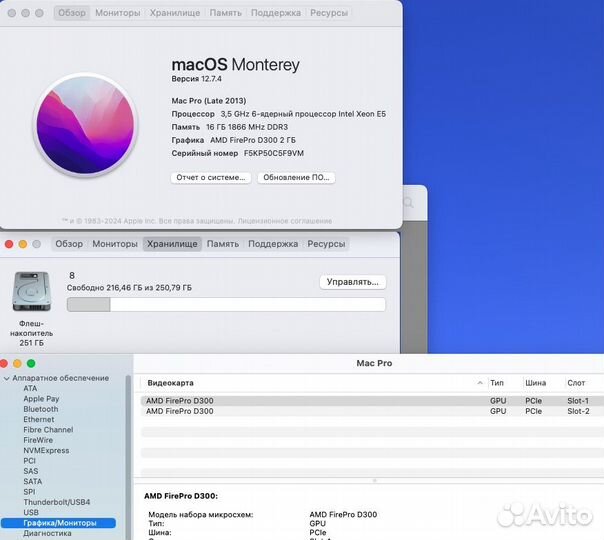This screenshot has height=540, width=604.
Task: Switch to Мониторы tab in the Storage window
Action: pyautogui.click(x=115, y=244)
